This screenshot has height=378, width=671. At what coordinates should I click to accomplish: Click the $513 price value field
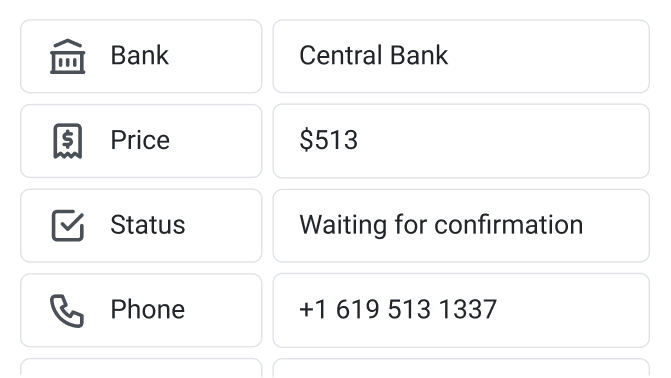pos(461,141)
